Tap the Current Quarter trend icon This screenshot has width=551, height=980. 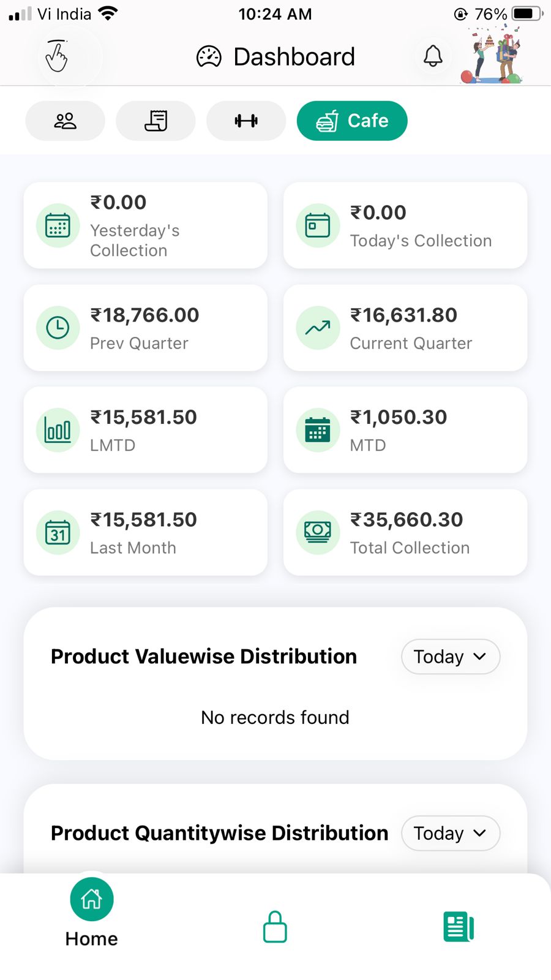point(318,328)
